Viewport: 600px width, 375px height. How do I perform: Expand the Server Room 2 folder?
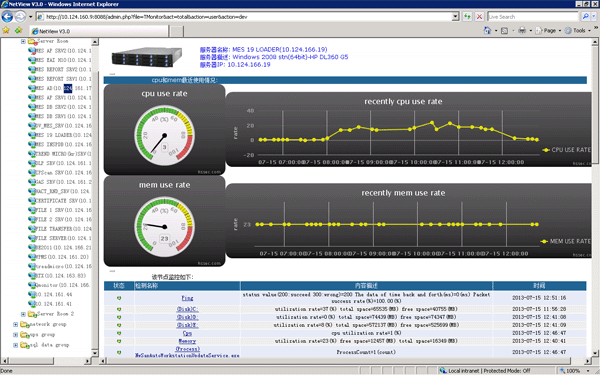pyautogui.click(x=23, y=314)
